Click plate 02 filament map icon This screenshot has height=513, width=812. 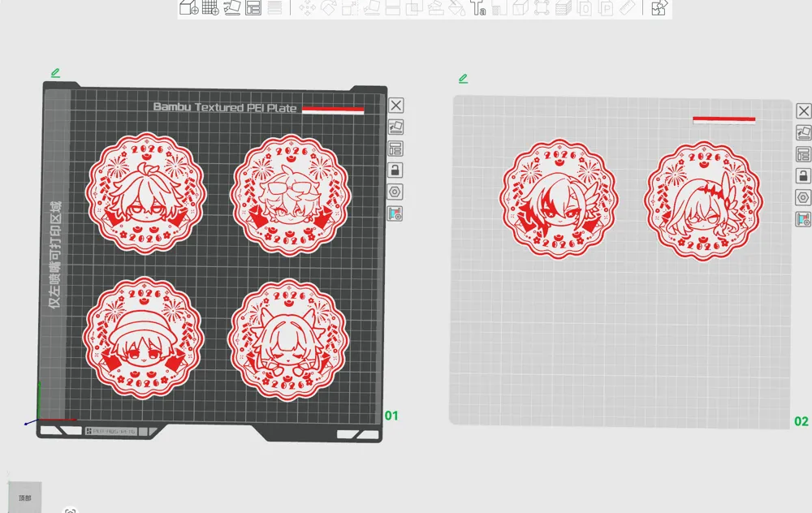click(x=803, y=219)
